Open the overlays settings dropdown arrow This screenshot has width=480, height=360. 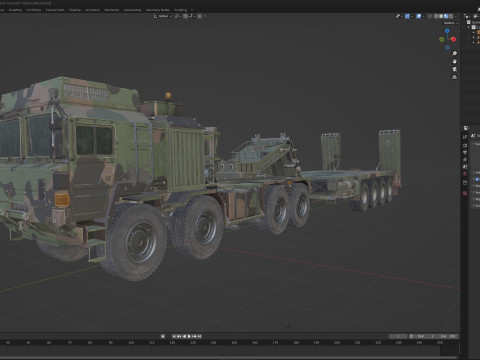click(423, 16)
